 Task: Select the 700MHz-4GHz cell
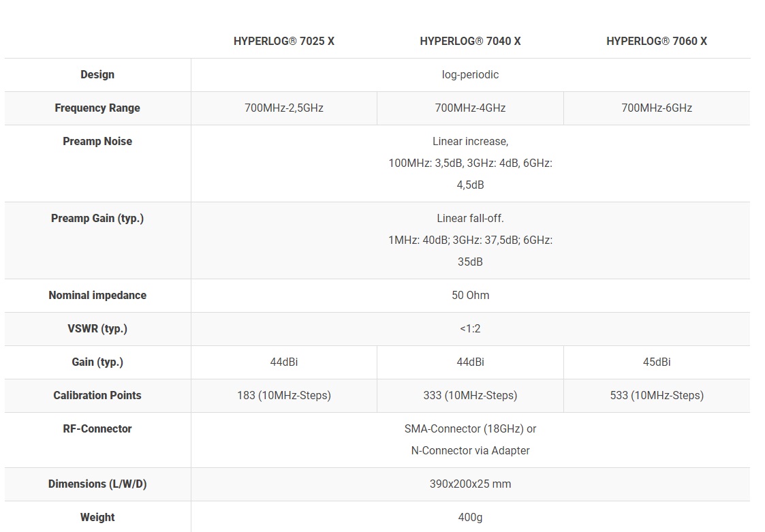click(x=470, y=108)
